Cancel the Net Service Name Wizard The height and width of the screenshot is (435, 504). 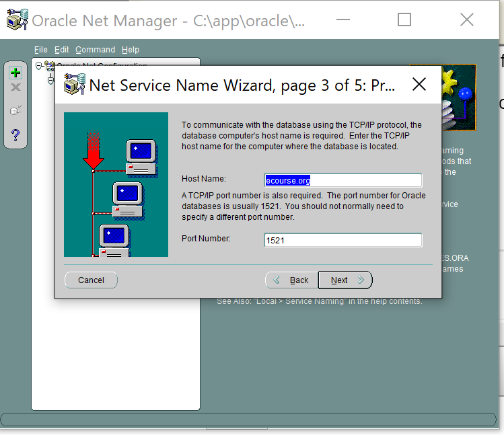(91, 280)
